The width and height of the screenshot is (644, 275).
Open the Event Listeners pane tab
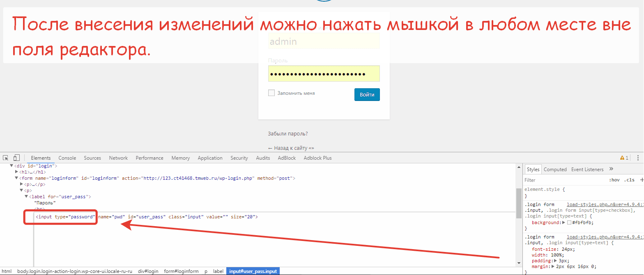click(587, 170)
